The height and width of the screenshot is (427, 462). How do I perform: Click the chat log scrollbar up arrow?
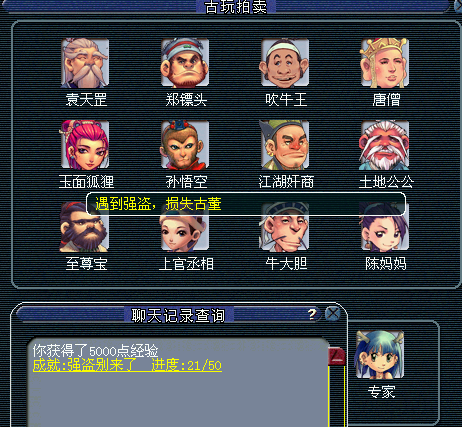[337, 356]
